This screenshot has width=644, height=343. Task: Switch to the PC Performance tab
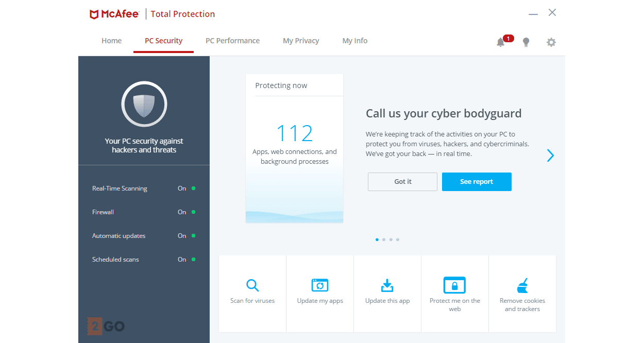tap(232, 41)
